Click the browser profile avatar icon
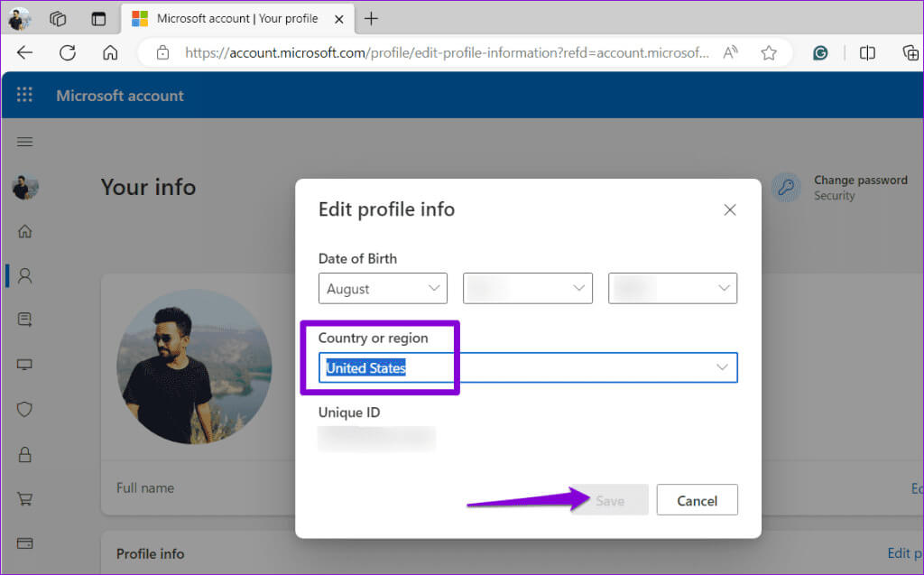The image size is (924, 575). pyautogui.click(x=20, y=19)
